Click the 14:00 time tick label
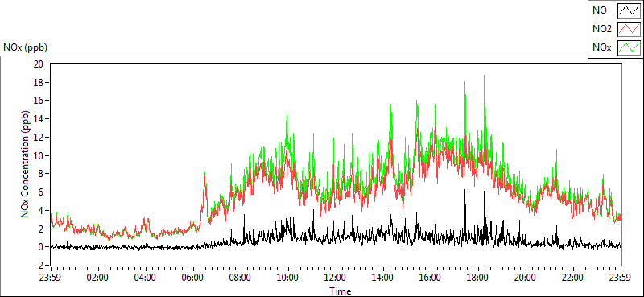 point(383,277)
